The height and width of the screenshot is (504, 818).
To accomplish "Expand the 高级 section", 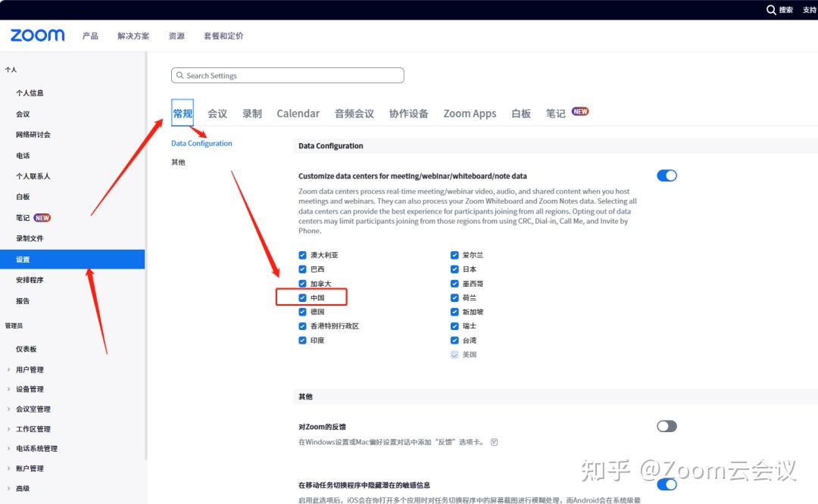I will click(25, 487).
